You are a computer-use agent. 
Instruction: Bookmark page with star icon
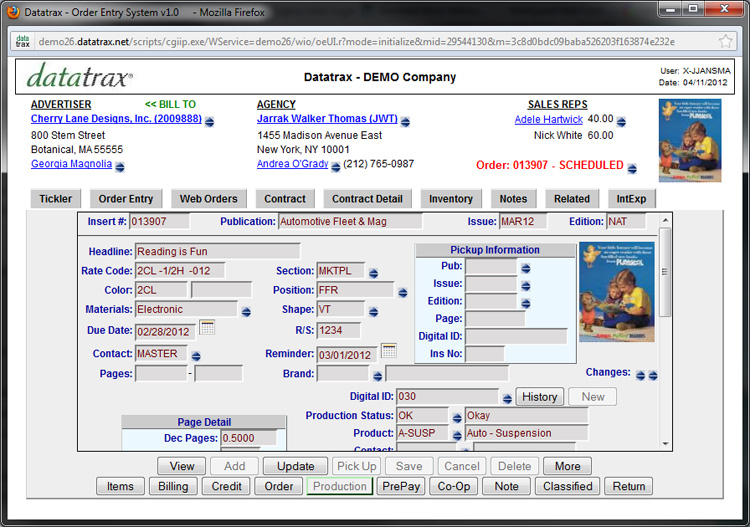point(726,41)
